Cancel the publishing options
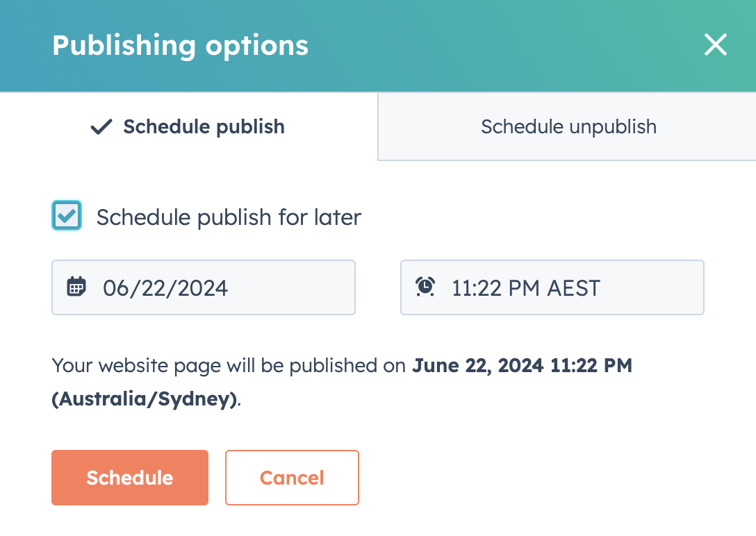This screenshot has height=536, width=756. click(x=292, y=478)
